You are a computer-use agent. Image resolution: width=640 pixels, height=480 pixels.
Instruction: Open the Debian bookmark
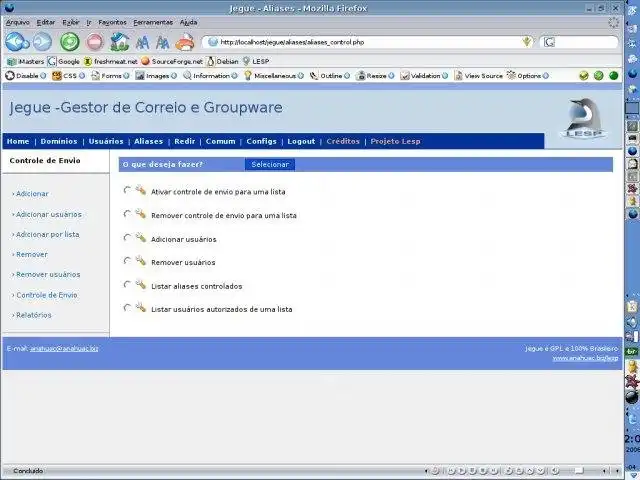coord(223,62)
